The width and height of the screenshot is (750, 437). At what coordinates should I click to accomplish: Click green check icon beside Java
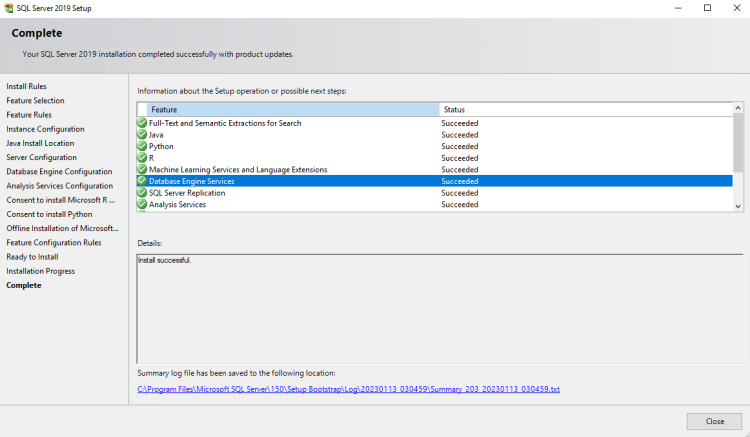tap(142, 134)
